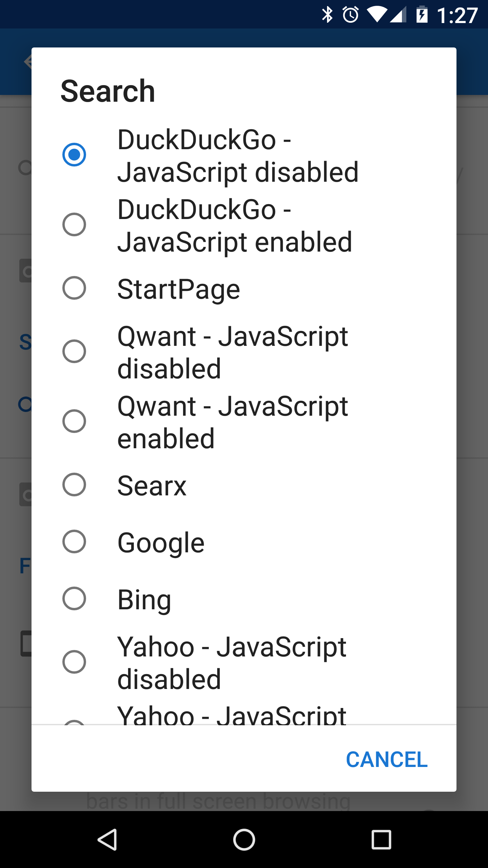Image resolution: width=488 pixels, height=868 pixels.
Task: Select DuckDuckGo JavaScript enabled radio button
Action: point(74,224)
